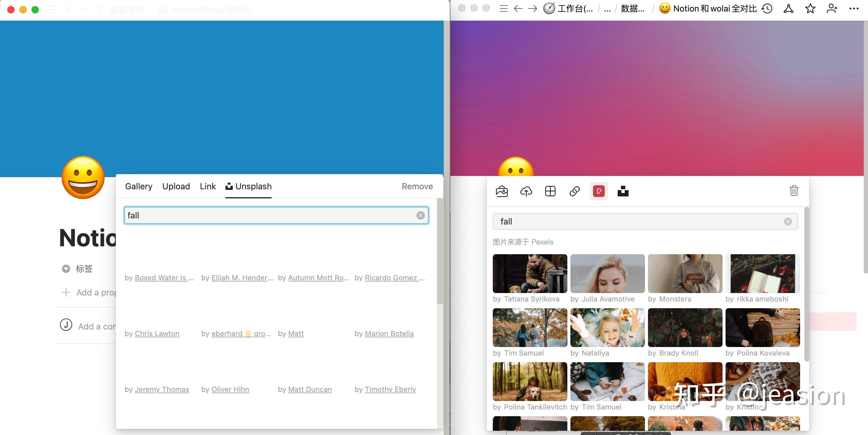Open the wolai sidebar hamburger menu
The height and width of the screenshot is (435, 868).
pos(503,8)
